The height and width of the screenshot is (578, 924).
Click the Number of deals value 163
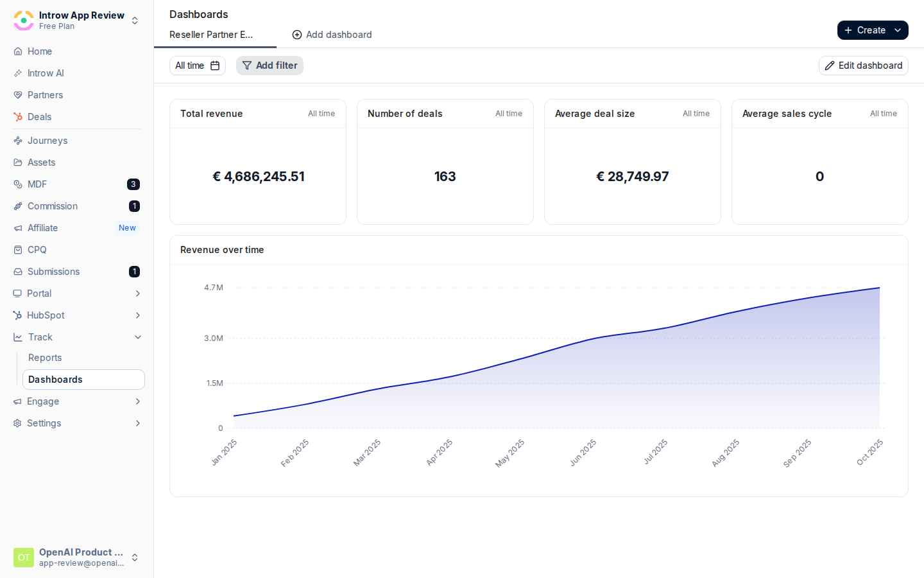[445, 177]
